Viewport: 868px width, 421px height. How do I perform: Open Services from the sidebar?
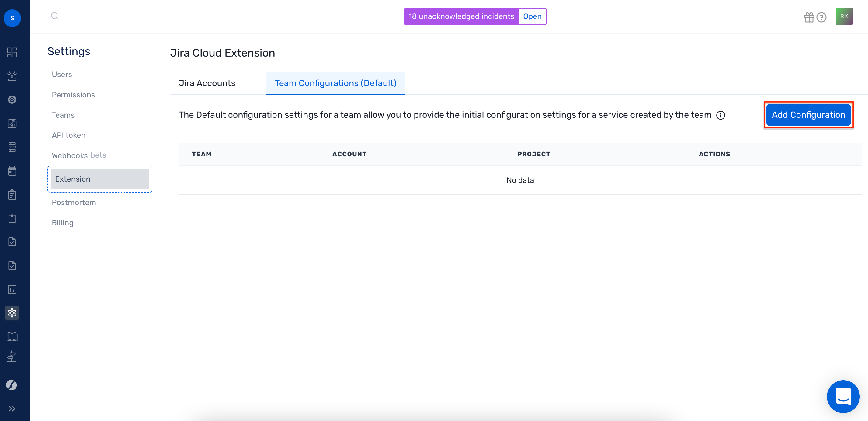coord(12,147)
